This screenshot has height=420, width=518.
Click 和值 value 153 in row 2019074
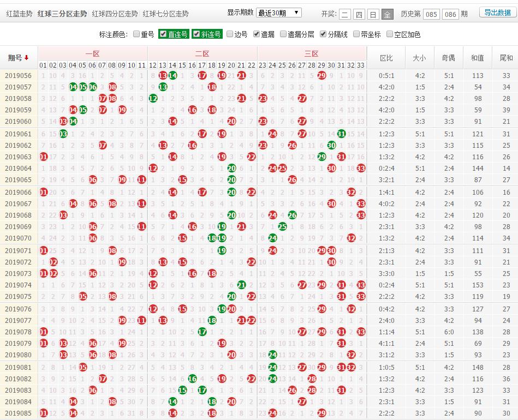tap(478, 285)
